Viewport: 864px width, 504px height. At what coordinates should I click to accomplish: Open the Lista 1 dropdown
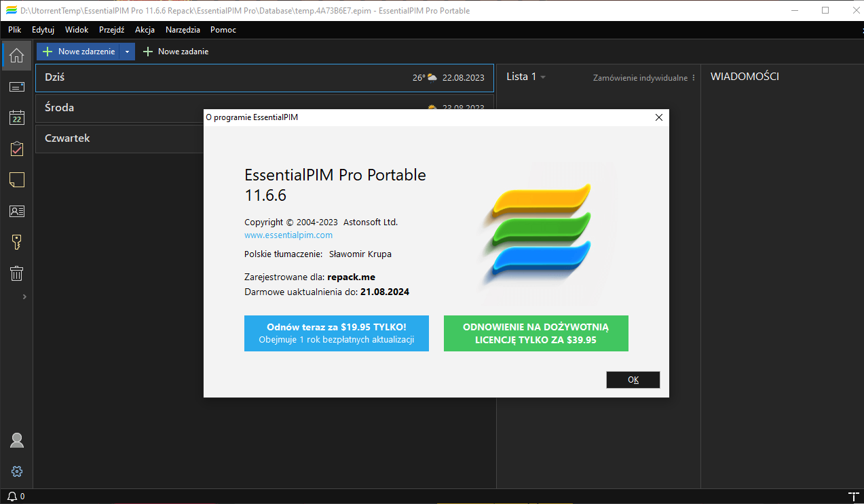526,77
